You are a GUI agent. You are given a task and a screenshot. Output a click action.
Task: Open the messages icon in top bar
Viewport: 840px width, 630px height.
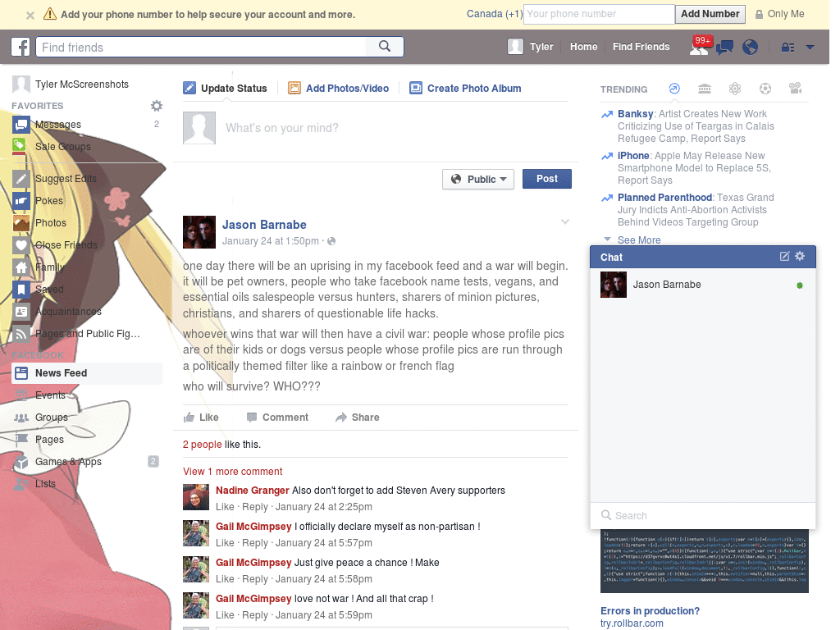725,47
